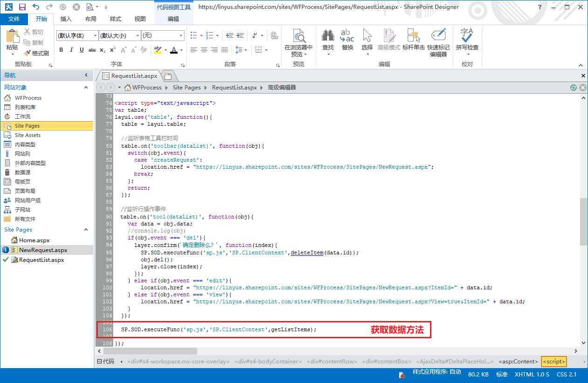The image size is (588, 383).
Task: Switch to the Layout (布局) ribbon tab
Action: 91,19
